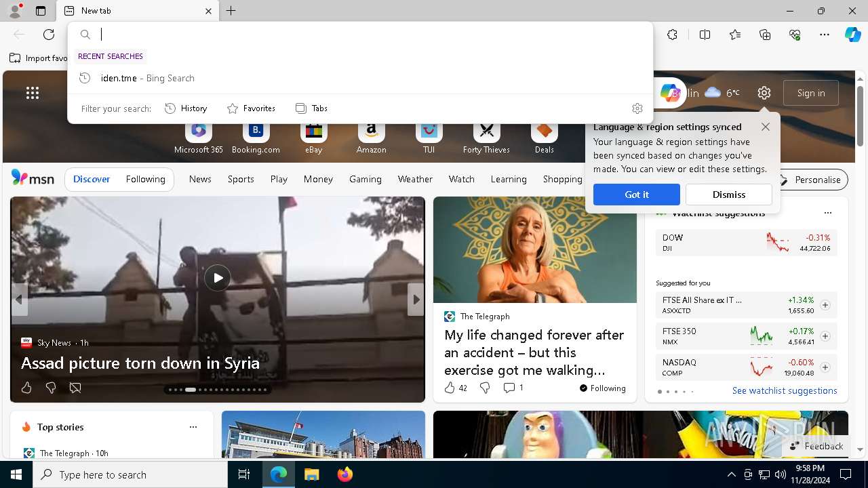
Task: Like the Telegraph exercise article
Action: 456,388
